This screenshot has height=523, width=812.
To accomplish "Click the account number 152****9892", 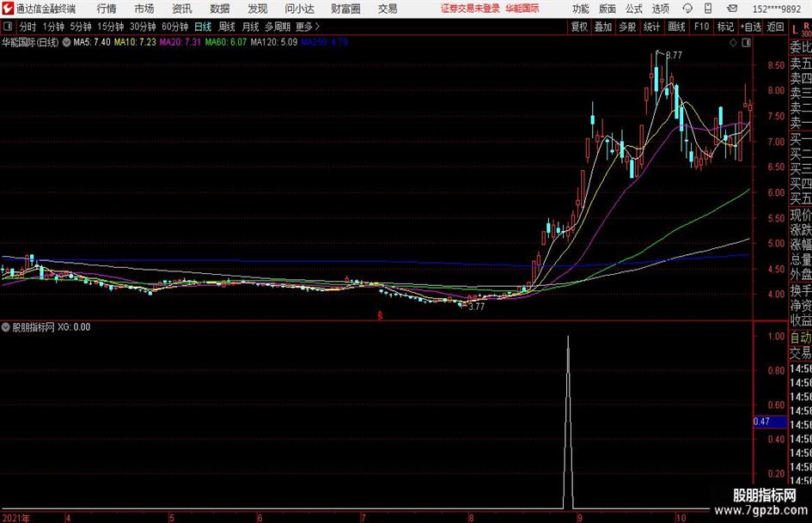I will coord(776,9).
